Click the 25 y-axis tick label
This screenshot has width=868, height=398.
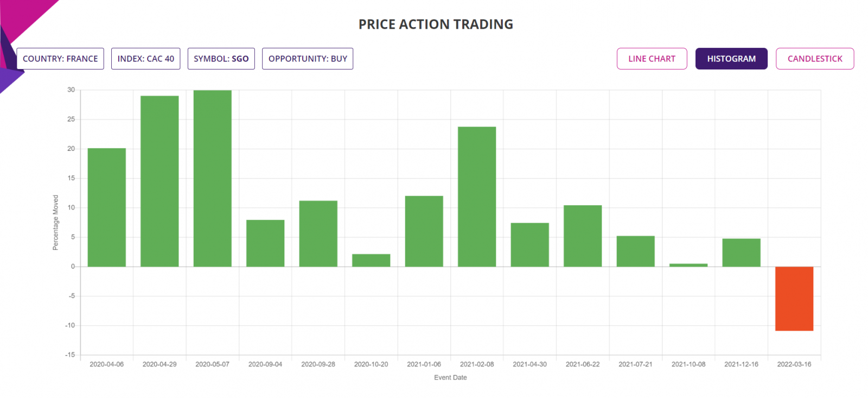click(71, 119)
